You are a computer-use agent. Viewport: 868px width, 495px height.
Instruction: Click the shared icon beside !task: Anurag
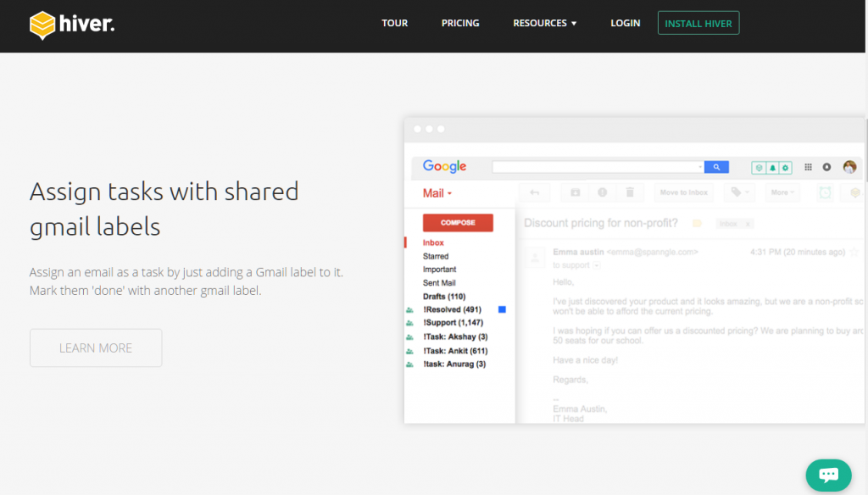409,364
